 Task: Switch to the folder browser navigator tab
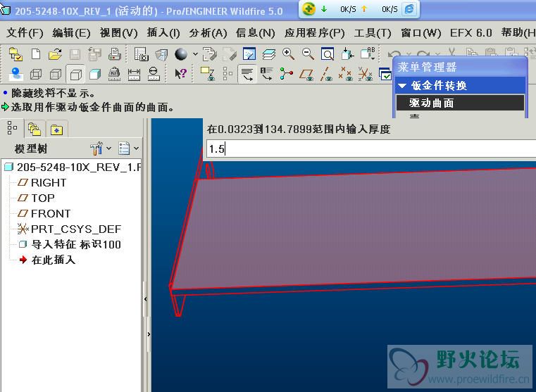pos(35,129)
